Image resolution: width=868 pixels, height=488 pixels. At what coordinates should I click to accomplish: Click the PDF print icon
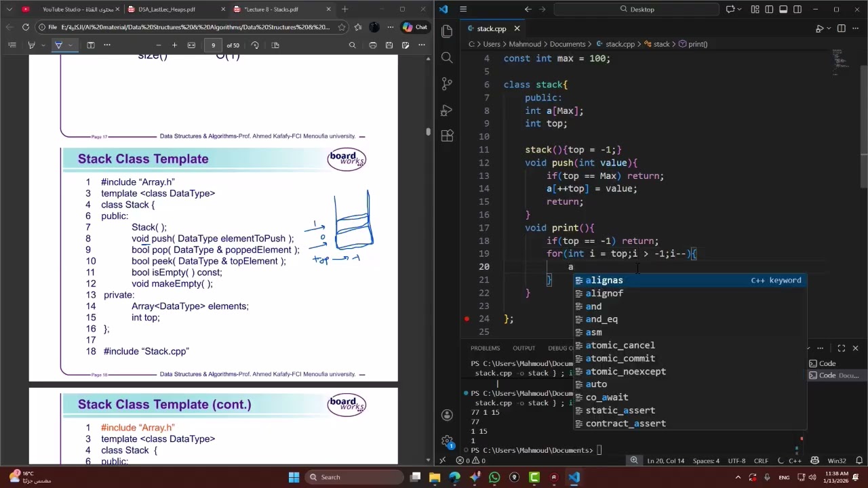click(373, 45)
